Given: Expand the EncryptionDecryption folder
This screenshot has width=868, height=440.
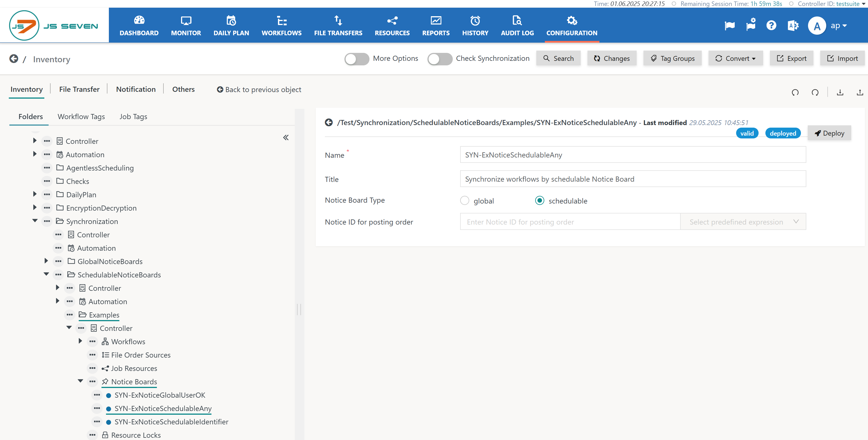Looking at the screenshot, I should coord(35,207).
